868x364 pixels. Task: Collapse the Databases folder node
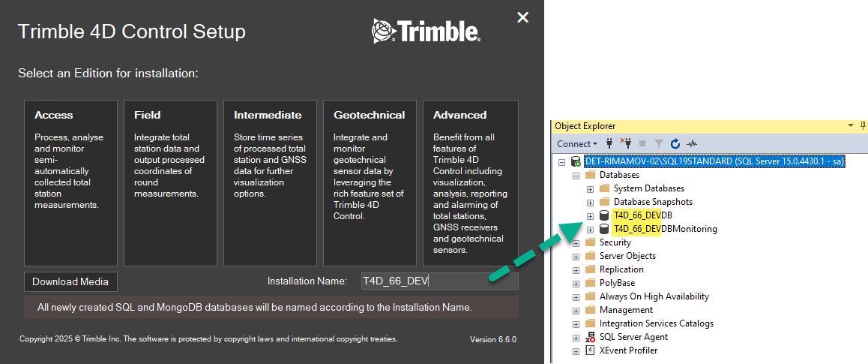click(576, 175)
